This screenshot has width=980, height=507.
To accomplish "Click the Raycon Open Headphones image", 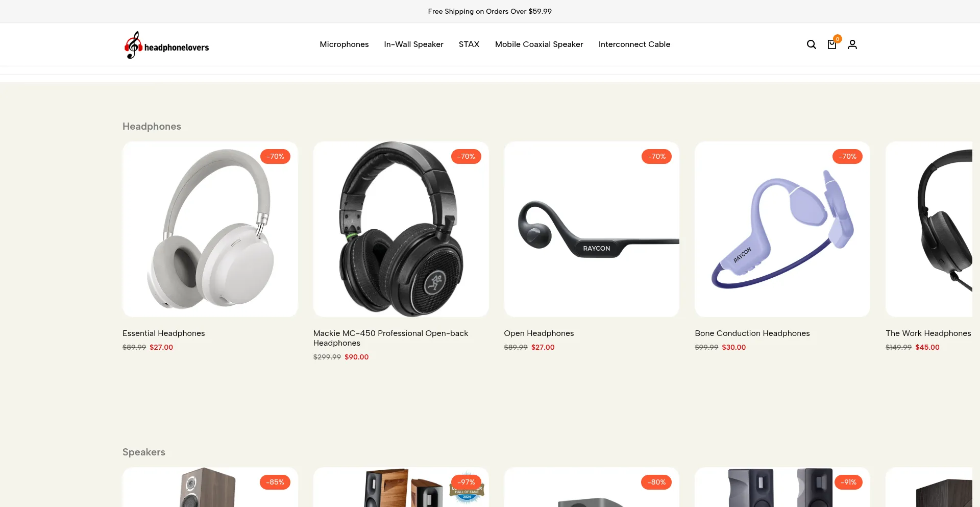I will pyautogui.click(x=592, y=229).
